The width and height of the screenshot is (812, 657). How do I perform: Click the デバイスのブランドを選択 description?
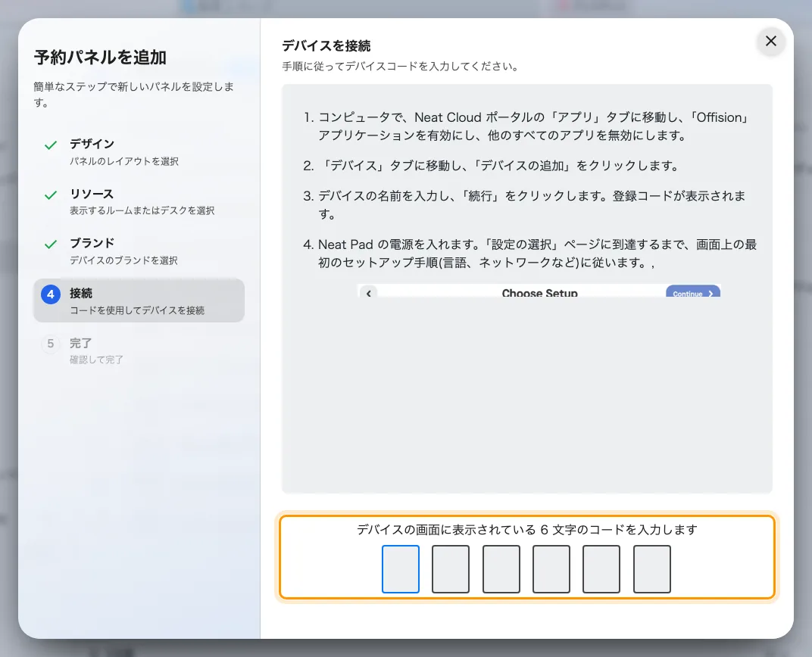pyautogui.click(x=123, y=260)
